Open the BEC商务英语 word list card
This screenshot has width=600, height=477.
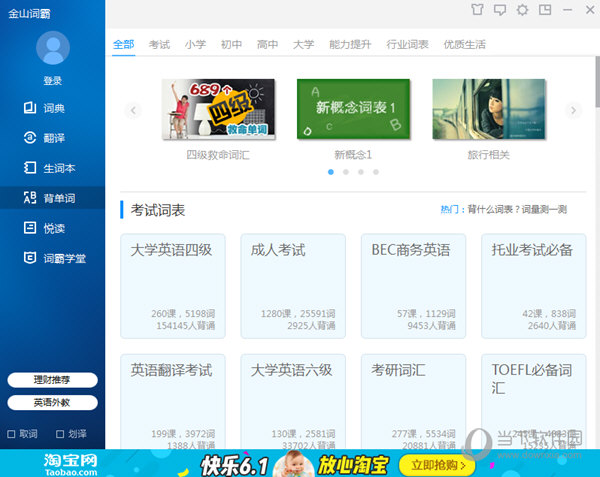(413, 286)
